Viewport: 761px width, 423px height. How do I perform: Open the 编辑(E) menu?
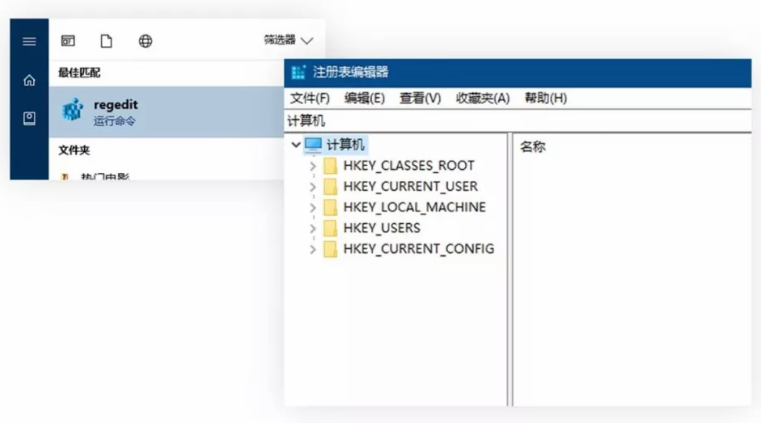[364, 98]
